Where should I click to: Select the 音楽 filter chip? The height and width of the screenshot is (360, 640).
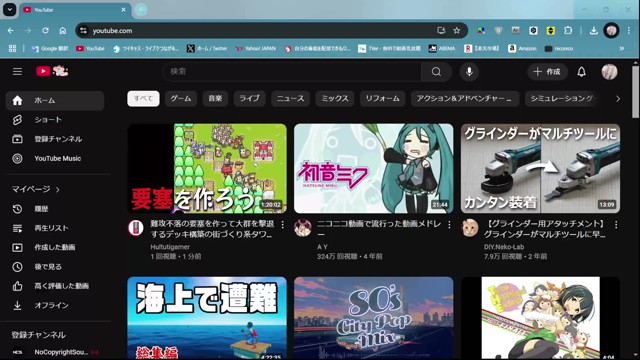click(x=215, y=98)
